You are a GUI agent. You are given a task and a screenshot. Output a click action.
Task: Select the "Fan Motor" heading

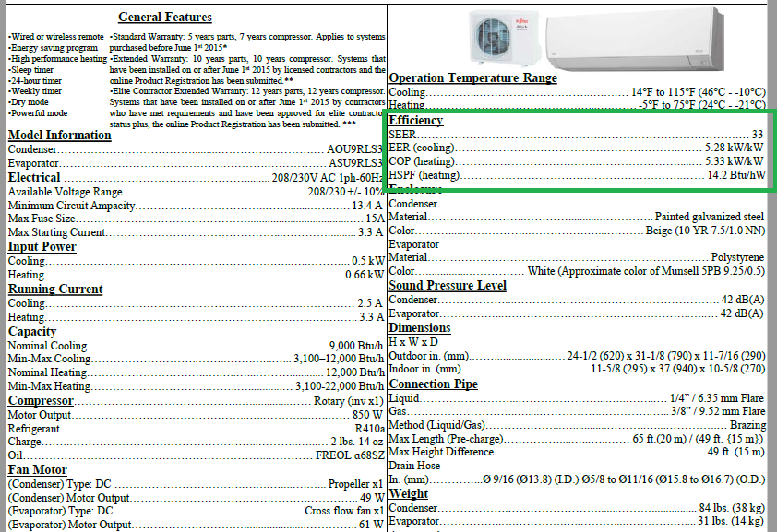(37, 469)
